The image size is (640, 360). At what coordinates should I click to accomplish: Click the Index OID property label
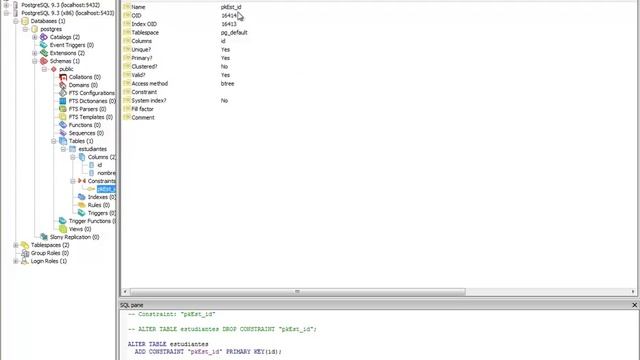(144, 24)
